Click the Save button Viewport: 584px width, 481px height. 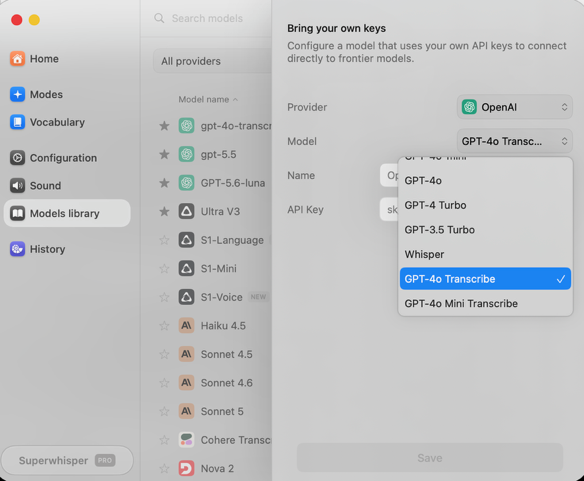point(430,458)
